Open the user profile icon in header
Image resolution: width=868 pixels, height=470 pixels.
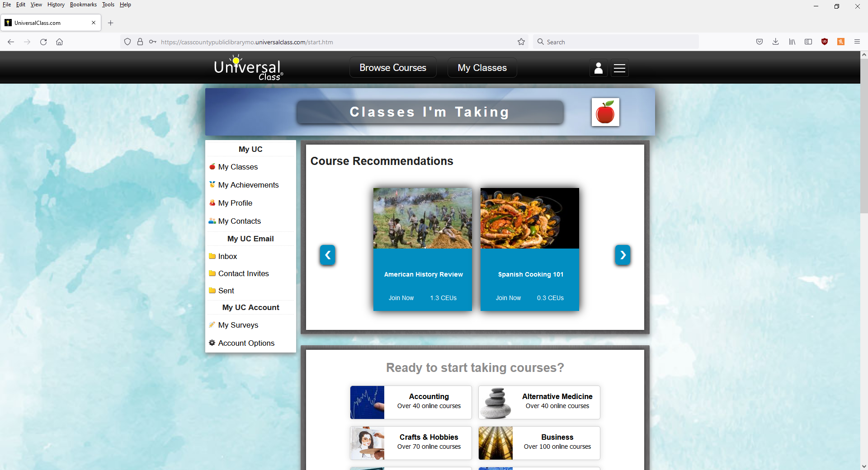pos(598,68)
